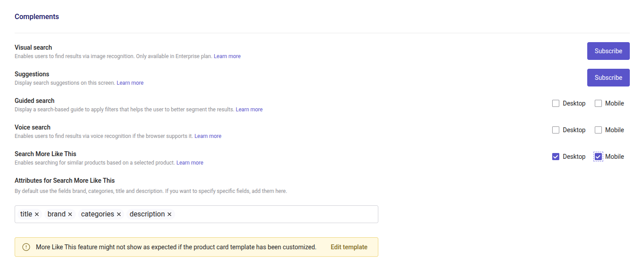This screenshot has height=271, width=644.
Task: Enable Guided search on Mobile
Action: click(598, 103)
